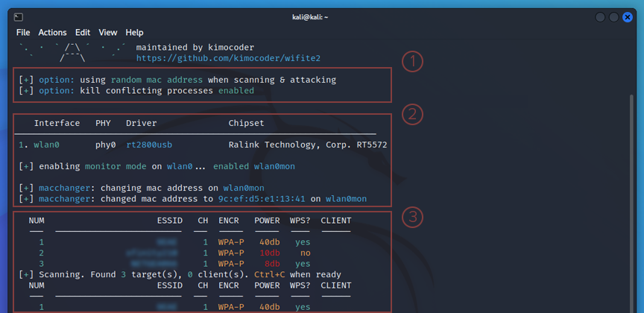Follow the github.com/kimocoder/wifite2 link
Screen dimensions: 644x313
click(228, 58)
